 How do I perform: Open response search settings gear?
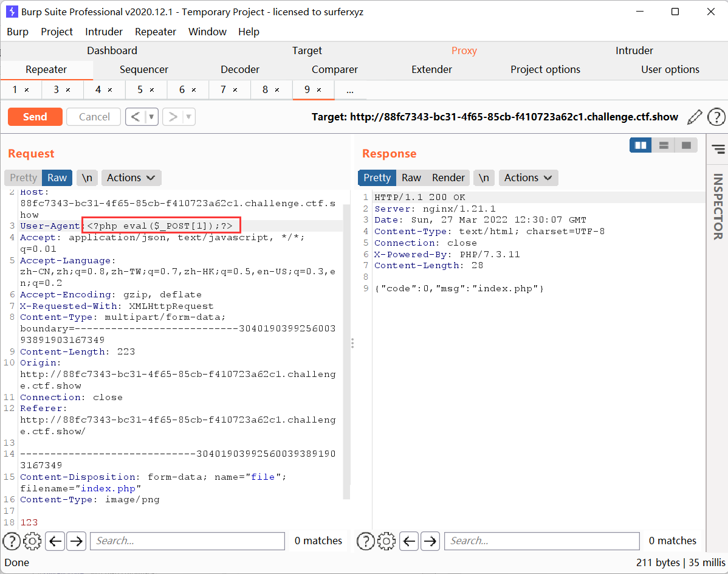[386, 541]
